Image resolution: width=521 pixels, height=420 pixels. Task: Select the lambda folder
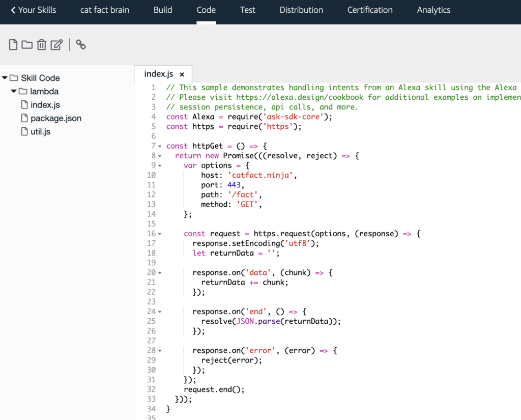coord(44,92)
